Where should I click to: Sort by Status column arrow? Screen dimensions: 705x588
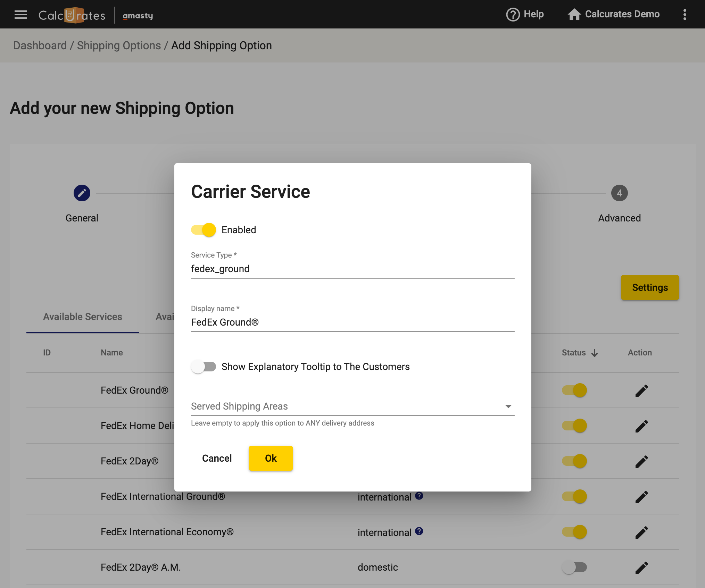tap(595, 353)
